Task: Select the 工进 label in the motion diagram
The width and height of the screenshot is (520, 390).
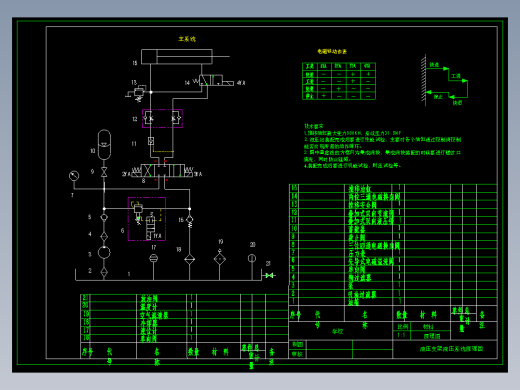Action: coord(456,76)
